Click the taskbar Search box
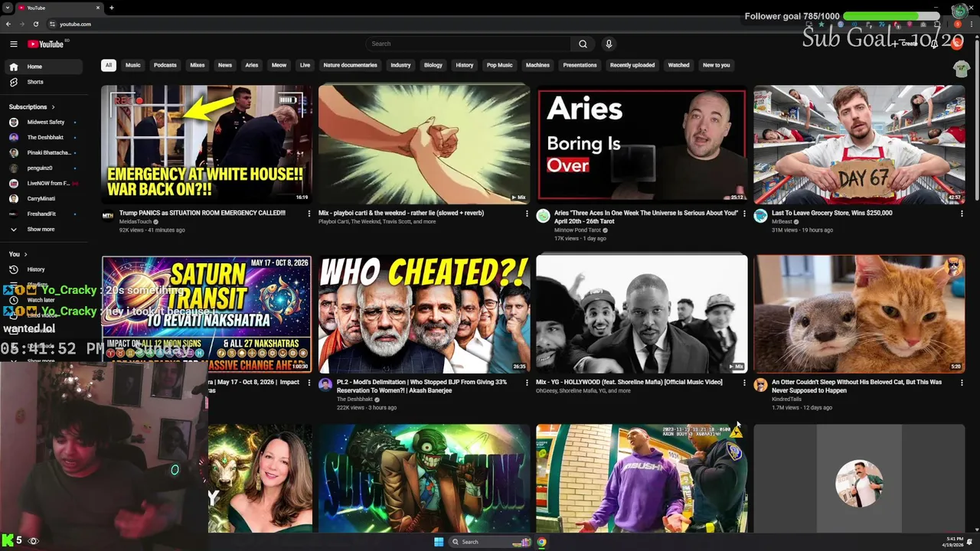This screenshot has width=980, height=551. pyautogui.click(x=490, y=542)
